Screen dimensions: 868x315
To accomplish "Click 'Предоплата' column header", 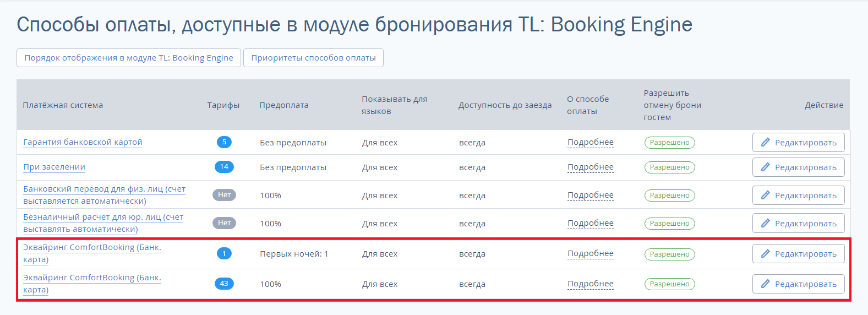I will (284, 105).
